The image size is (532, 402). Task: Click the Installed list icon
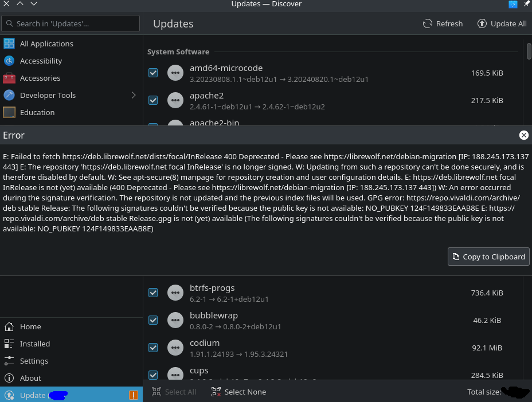[9, 344]
